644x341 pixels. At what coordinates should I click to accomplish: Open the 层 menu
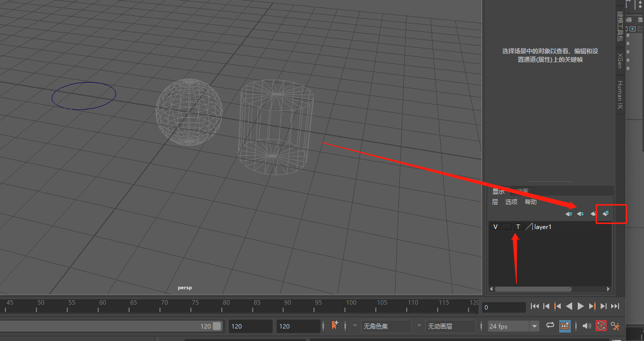pyautogui.click(x=495, y=202)
